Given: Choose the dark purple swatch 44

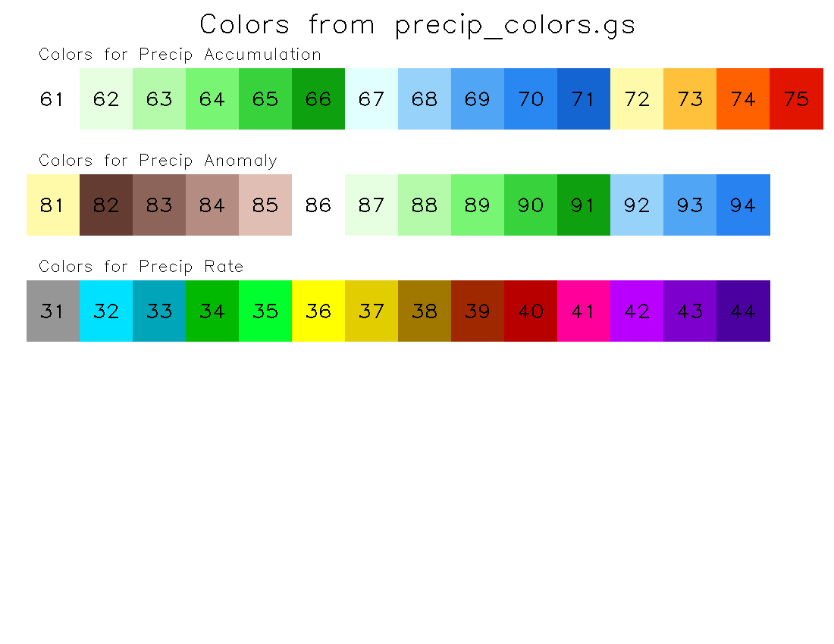Looking at the screenshot, I should click(743, 311).
